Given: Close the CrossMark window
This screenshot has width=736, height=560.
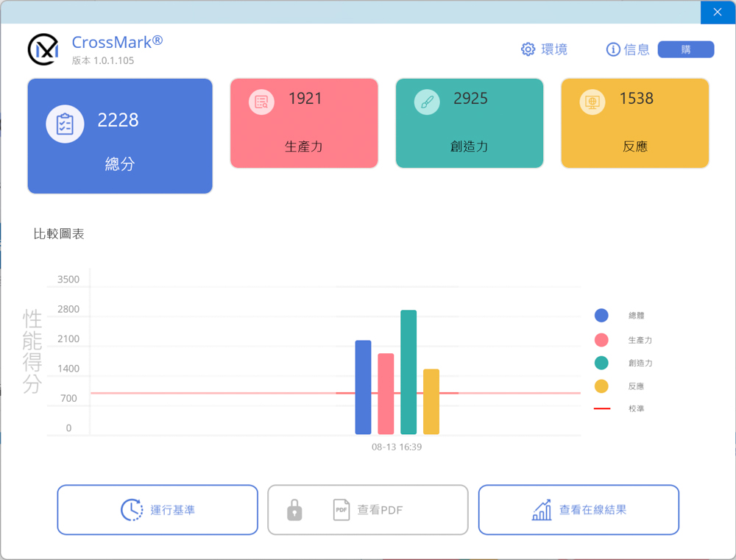Looking at the screenshot, I should tap(718, 12).
